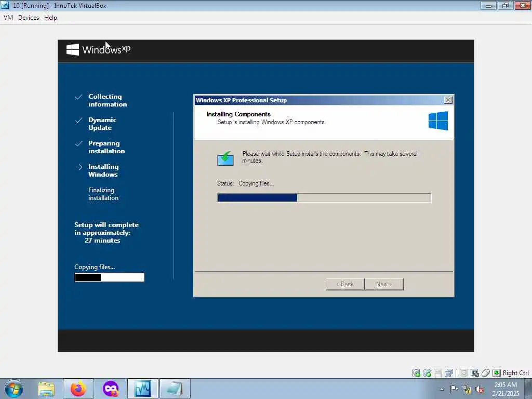532x399 pixels.
Task: Click the muted speaker tray icon
Action: (480, 390)
